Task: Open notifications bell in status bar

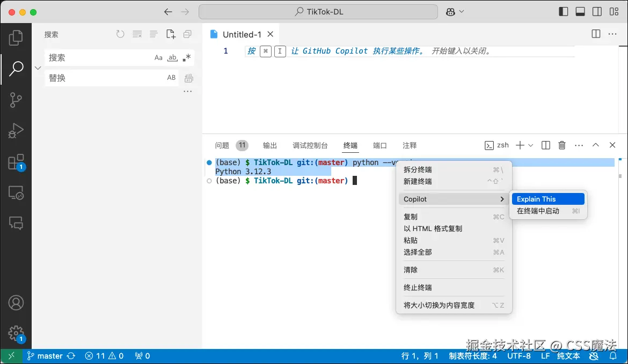Action: pos(613,355)
